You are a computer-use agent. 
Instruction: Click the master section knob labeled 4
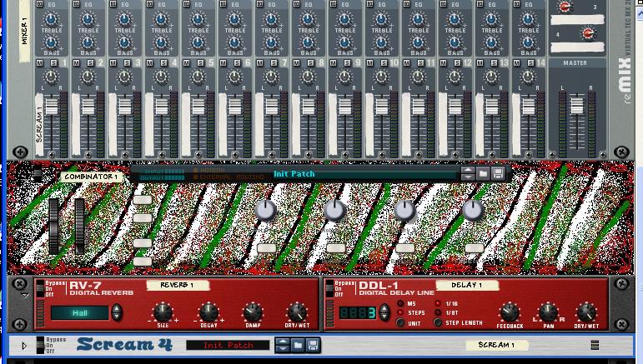click(587, 33)
